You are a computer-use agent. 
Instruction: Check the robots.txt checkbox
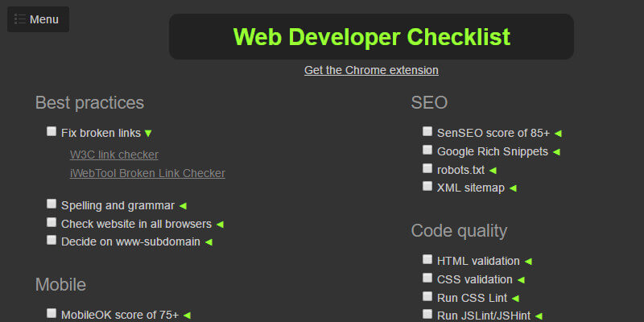(427, 168)
